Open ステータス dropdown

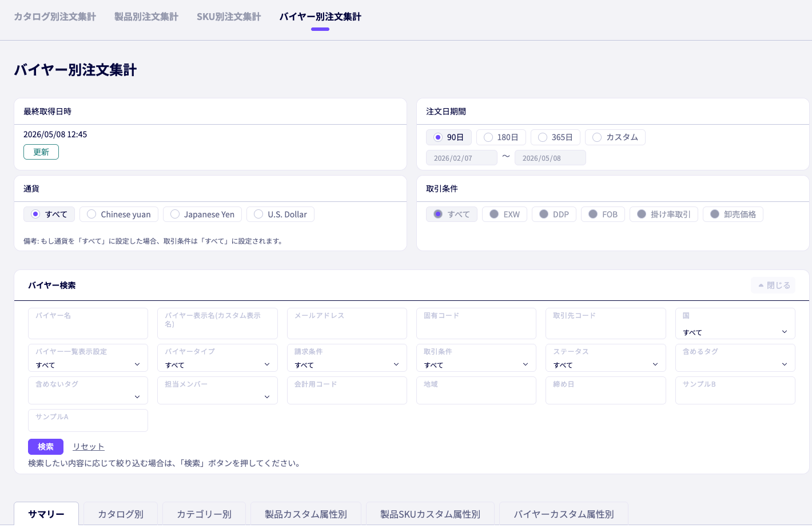pos(606,358)
